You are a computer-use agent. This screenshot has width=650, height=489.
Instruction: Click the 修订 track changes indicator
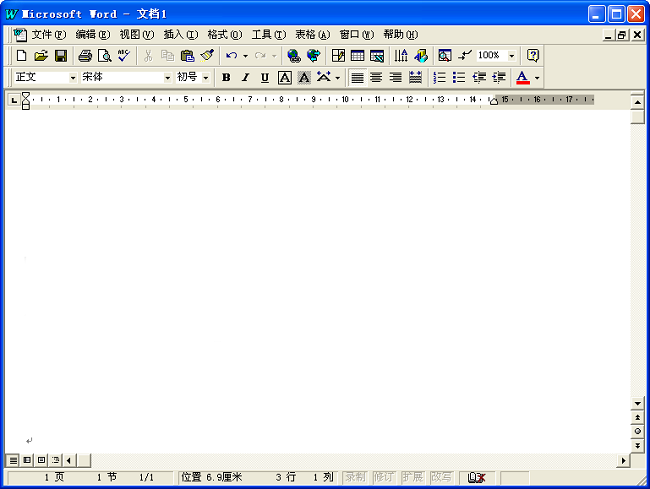pos(383,478)
